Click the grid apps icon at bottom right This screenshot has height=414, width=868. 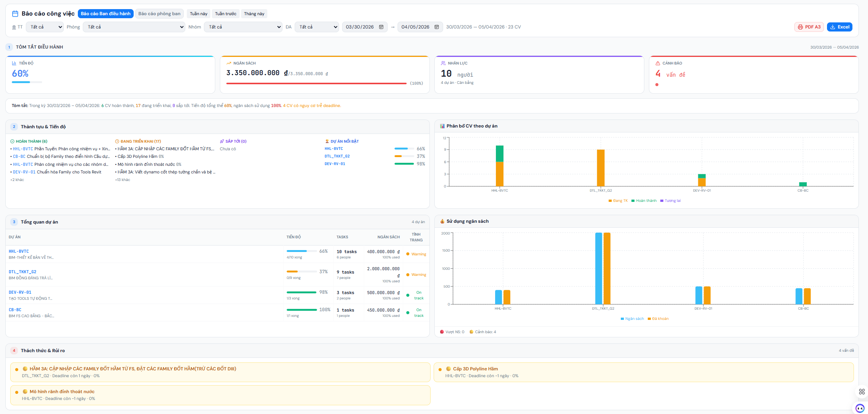(862, 392)
